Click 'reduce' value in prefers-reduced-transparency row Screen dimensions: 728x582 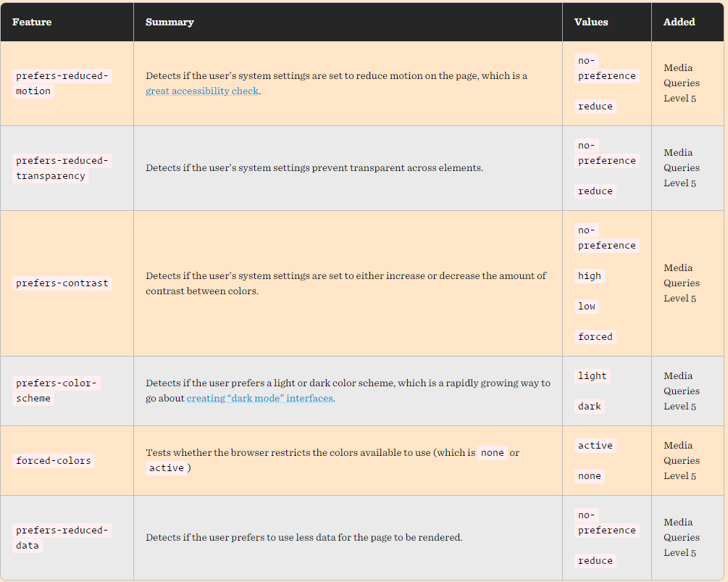pyautogui.click(x=595, y=191)
